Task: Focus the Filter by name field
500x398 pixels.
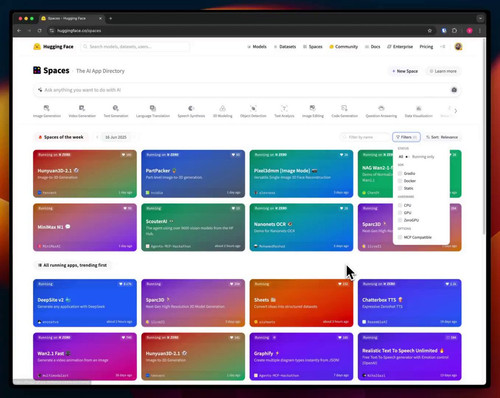Action: click(x=365, y=137)
